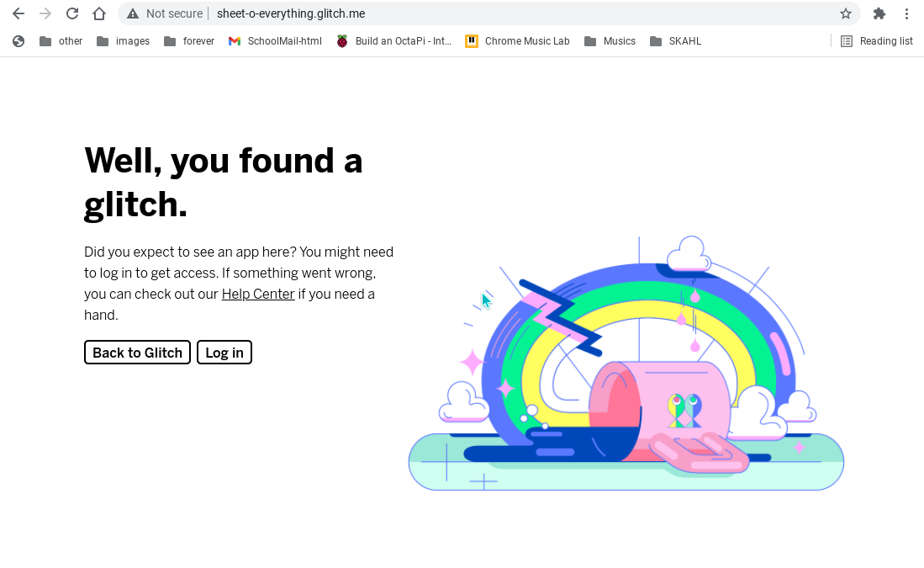Click the Not secure warning indicator
This screenshot has width=924, height=568.
coord(165,13)
